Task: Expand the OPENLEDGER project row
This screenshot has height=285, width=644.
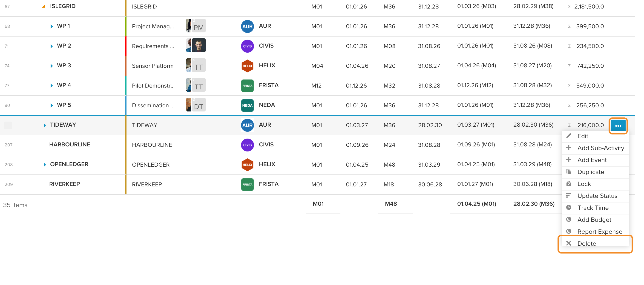Action: click(44, 165)
